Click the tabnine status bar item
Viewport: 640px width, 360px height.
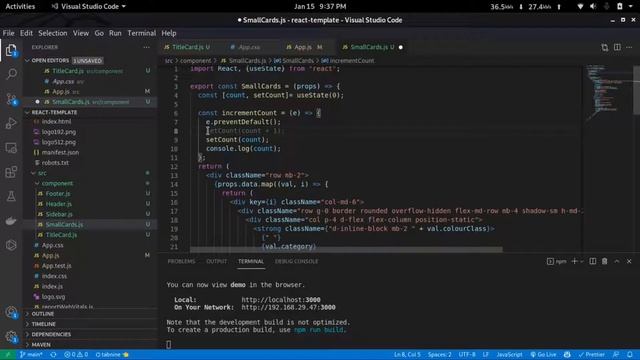click(x=112, y=355)
